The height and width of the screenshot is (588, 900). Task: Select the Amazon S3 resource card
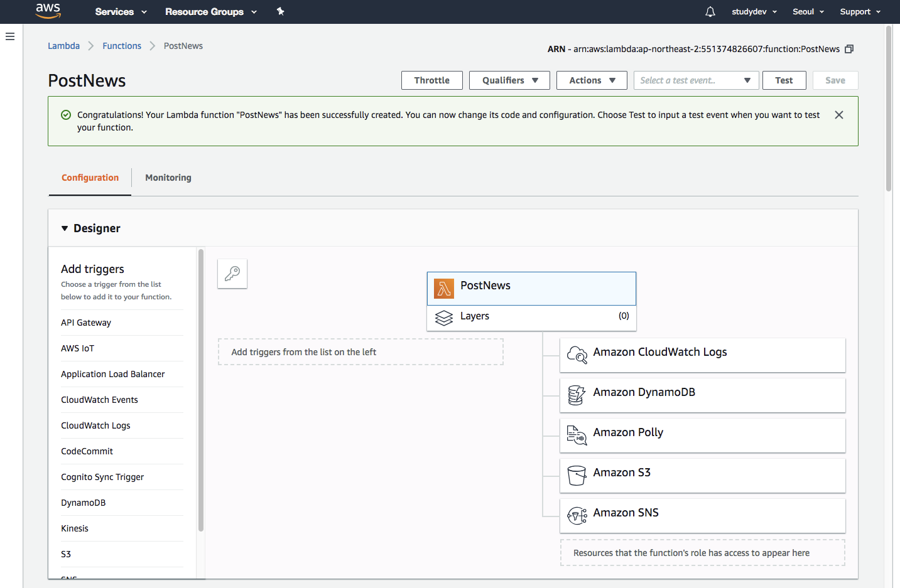click(x=702, y=476)
